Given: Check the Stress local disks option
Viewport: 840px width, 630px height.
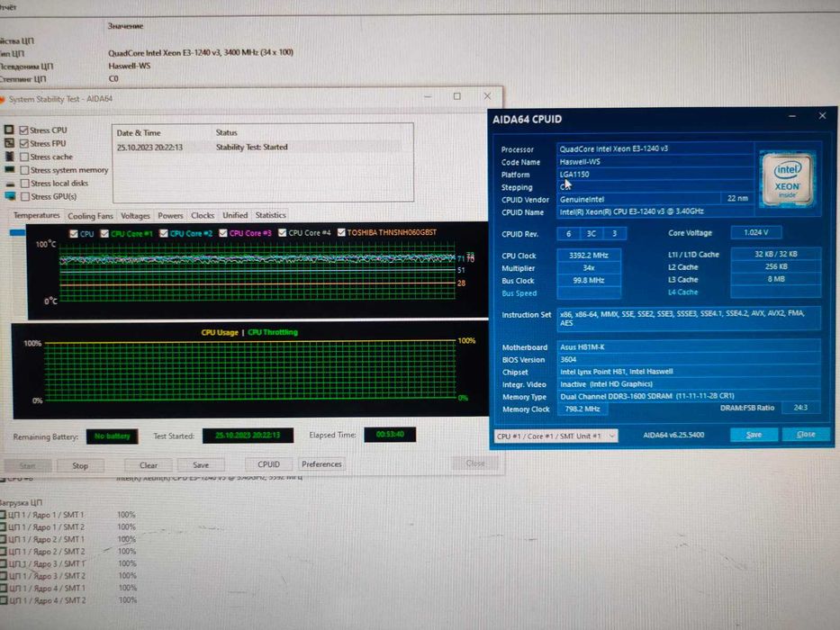Looking at the screenshot, I should pos(24,184).
